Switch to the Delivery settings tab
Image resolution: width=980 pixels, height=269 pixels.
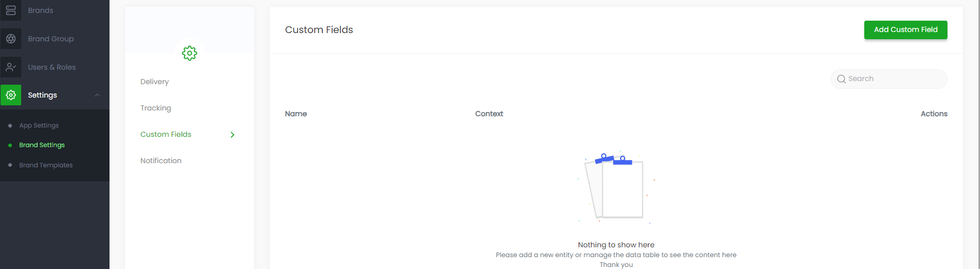154,82
